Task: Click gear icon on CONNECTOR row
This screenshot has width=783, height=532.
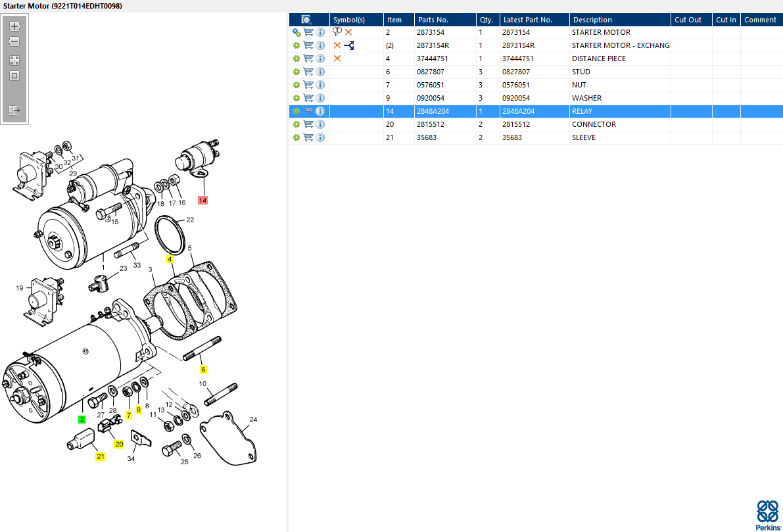Action: pyautogui.click(x=297, y=124)
